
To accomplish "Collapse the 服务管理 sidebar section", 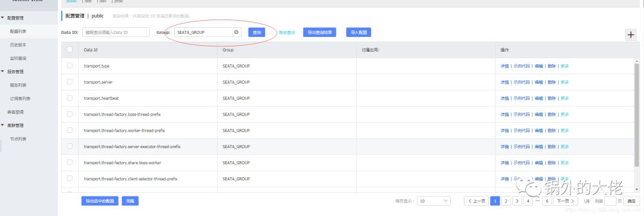I will (2, 72).
